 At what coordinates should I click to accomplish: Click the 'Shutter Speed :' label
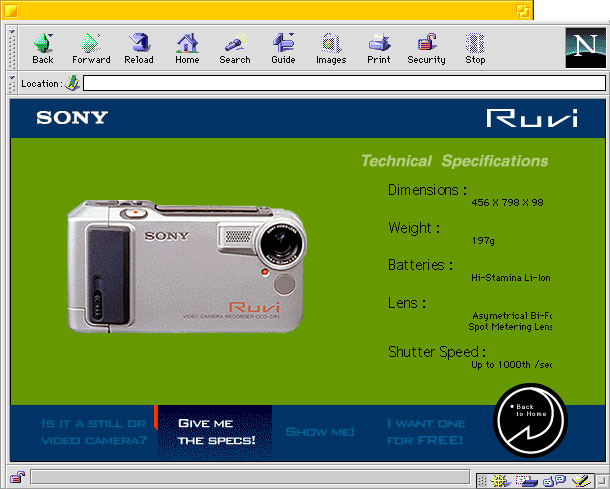(x=437, y=352)
